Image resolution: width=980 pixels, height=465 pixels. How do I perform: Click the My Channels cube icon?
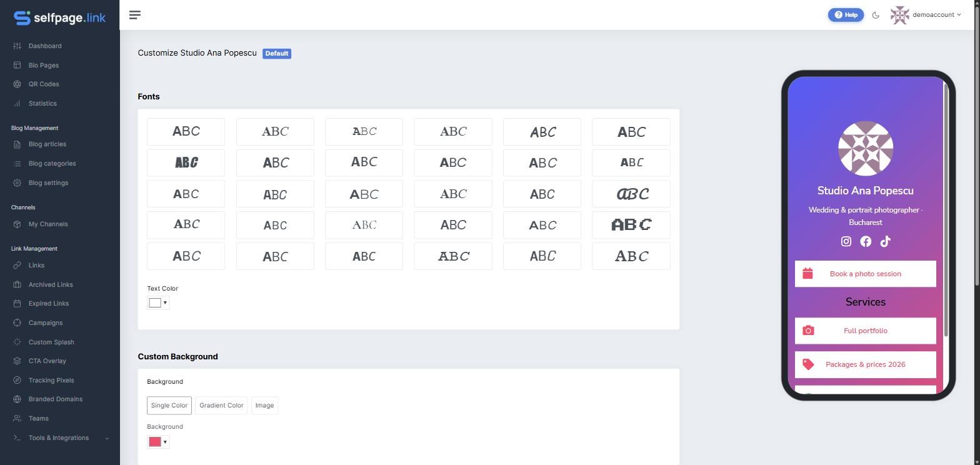pyautogui.click(x=17, y=224)
